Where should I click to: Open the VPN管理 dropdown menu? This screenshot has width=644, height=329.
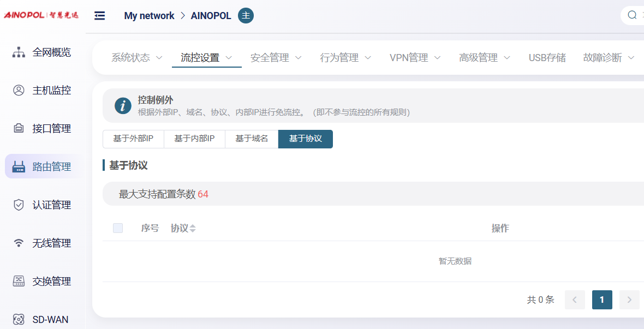(415, 58)
